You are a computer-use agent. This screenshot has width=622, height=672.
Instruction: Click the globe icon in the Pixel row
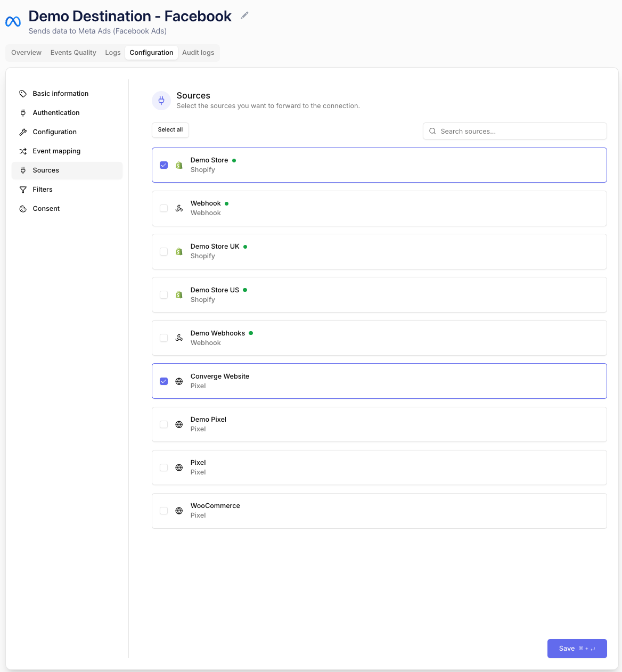tap(179, 468)
